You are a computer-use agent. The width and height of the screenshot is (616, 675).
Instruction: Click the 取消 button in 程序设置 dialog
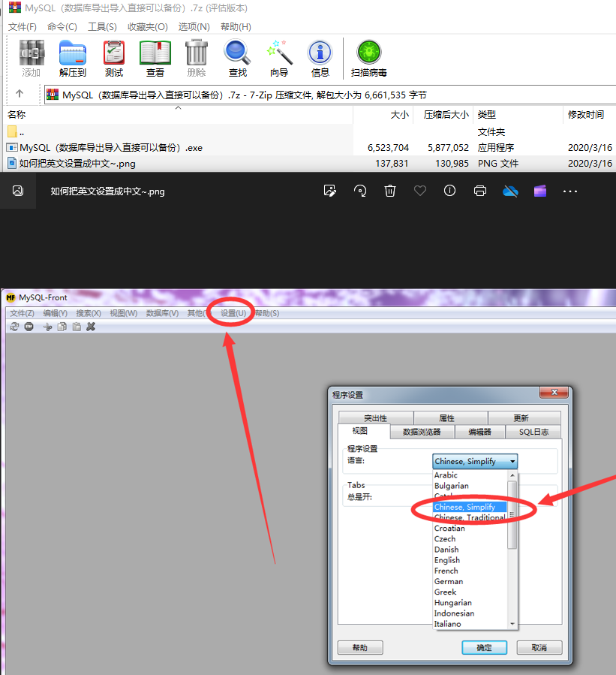point(539,647)
